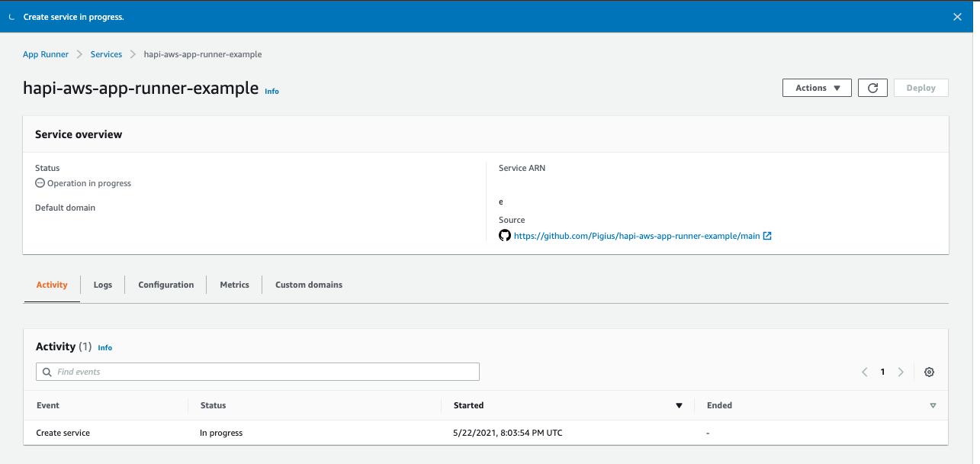Click the Deploy button
980x464 pixels.
[x=921, y=88]
